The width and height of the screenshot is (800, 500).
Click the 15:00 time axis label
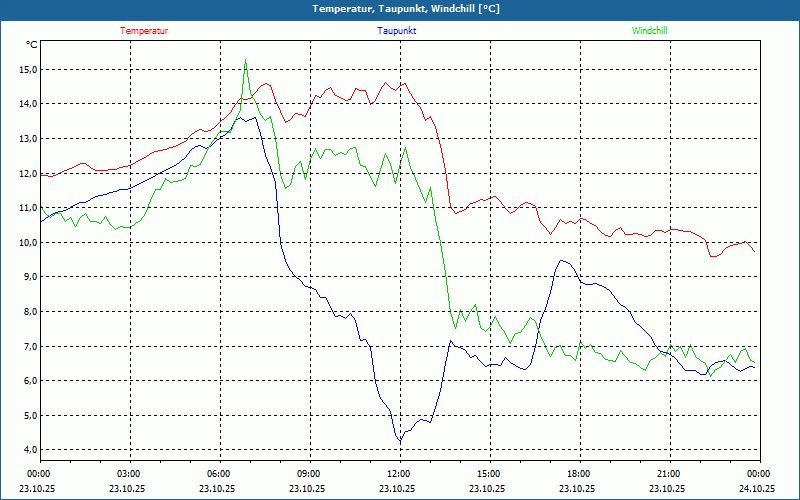pyautogui.click(x=490, y=473)
